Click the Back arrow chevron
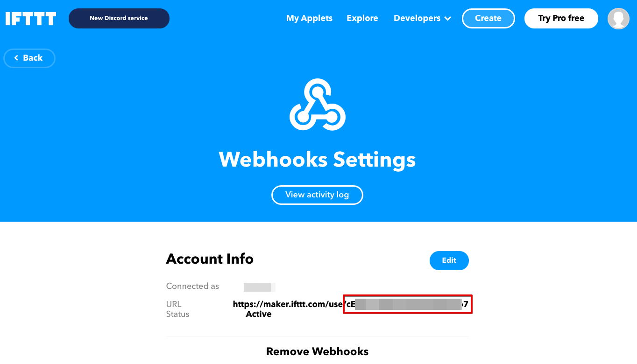The height and width of the screenshot is (364, 637). pos(16,58)
